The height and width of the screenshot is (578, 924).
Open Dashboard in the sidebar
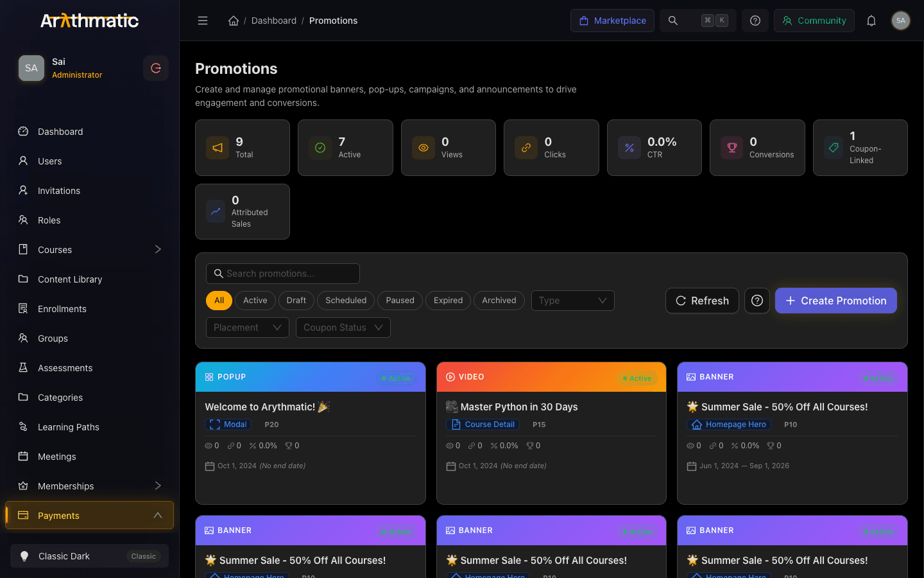tap(89, 132)
